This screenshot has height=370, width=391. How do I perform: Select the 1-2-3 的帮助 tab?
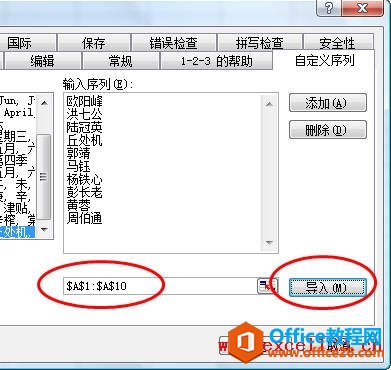[x=216, y=61]
